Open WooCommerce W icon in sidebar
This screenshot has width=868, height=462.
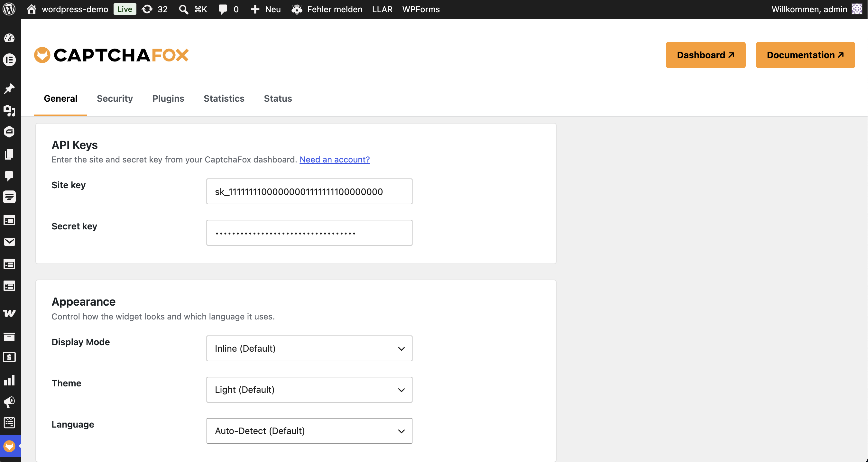click(x=9, y=313)
